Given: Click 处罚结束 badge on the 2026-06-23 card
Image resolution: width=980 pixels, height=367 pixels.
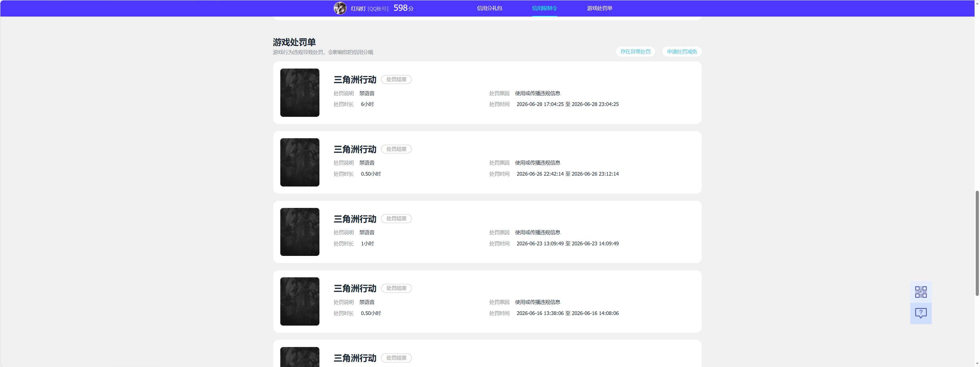Looking at the screenshot, I should (396, 219).
